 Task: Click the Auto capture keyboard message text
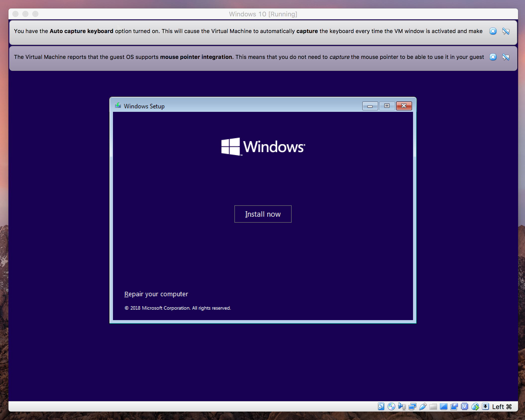point(248,31)
